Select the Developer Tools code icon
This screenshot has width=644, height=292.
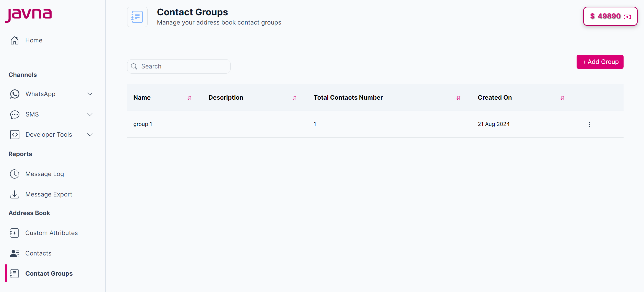pos(15,135)
